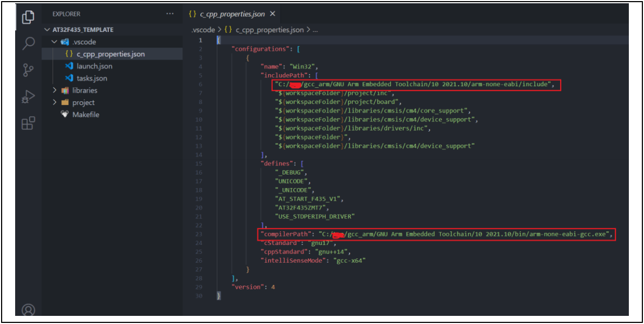Click the .vscode breadcrumb segment

click(203, 30)
